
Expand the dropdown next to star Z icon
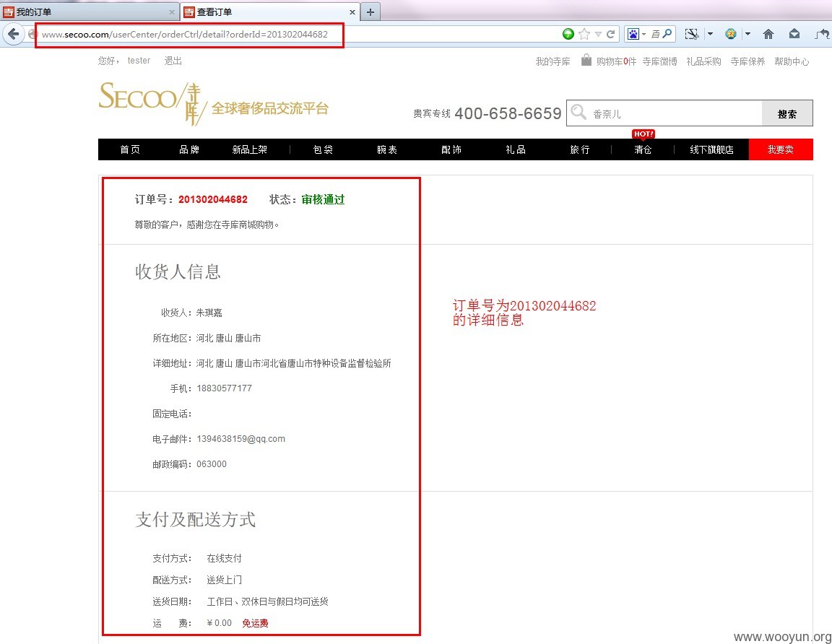click(x=747, y=34)
